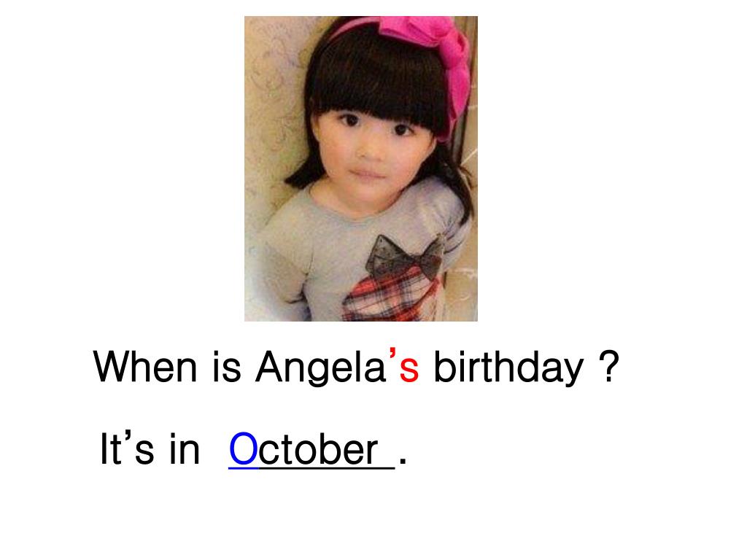
Task: Click the blue letter "O" of October
Action: pyautogui.click(x=244, y=449)
